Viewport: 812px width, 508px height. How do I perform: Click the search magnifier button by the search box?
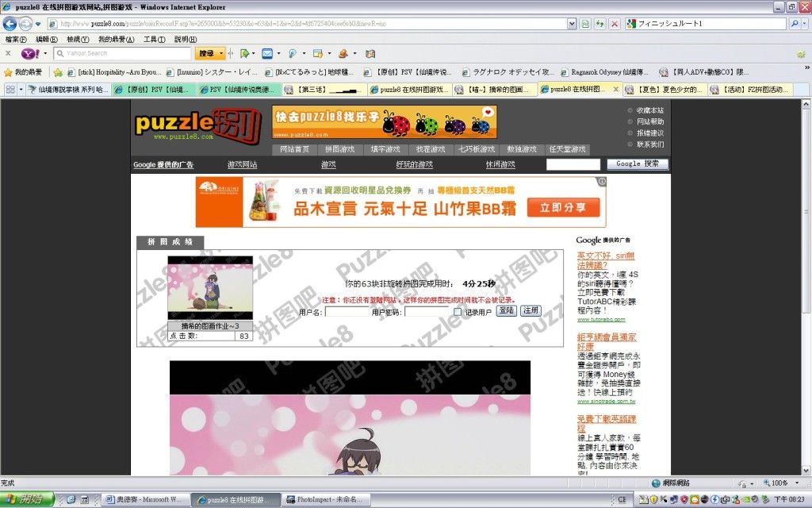(794, 23)
